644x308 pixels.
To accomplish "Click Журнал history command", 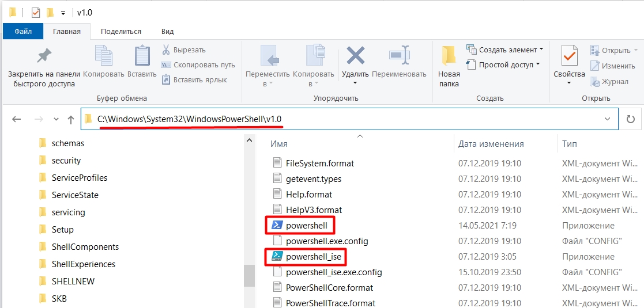I will pyautogui.click(x=609, y=82).
